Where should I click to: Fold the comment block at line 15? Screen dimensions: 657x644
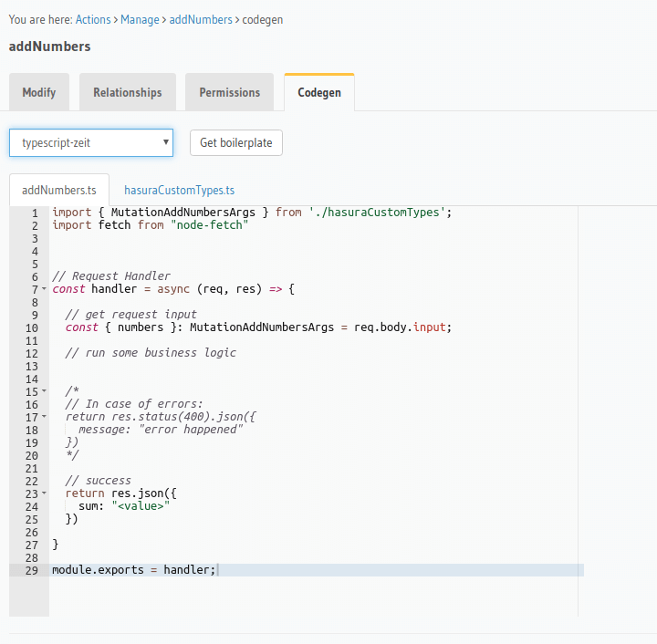(44, 391)
